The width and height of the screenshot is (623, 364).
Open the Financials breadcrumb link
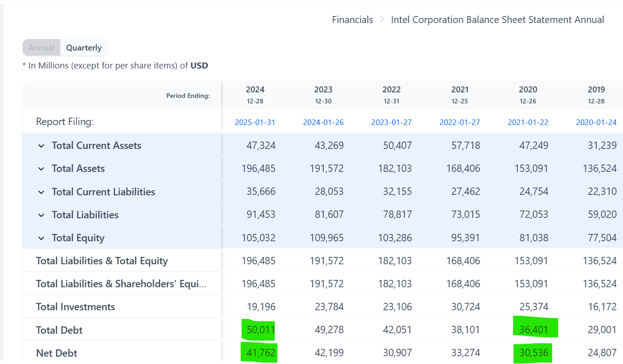tap(352, 20)
